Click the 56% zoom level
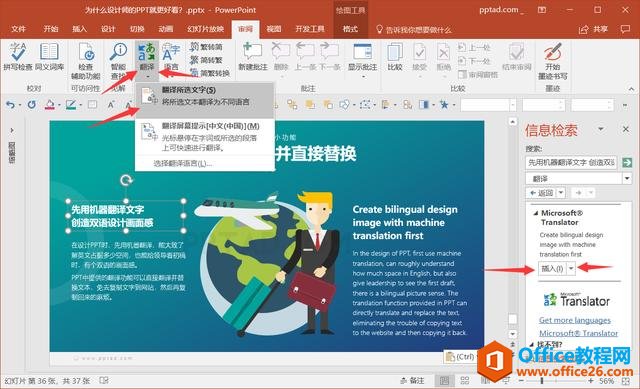 [607, 381]
